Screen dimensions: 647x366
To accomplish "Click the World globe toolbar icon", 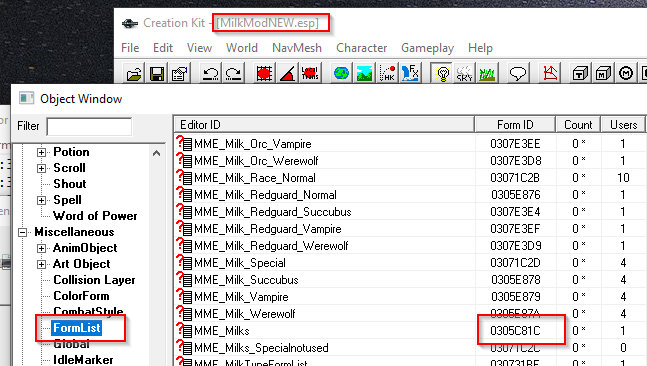I will click(341, 74).
